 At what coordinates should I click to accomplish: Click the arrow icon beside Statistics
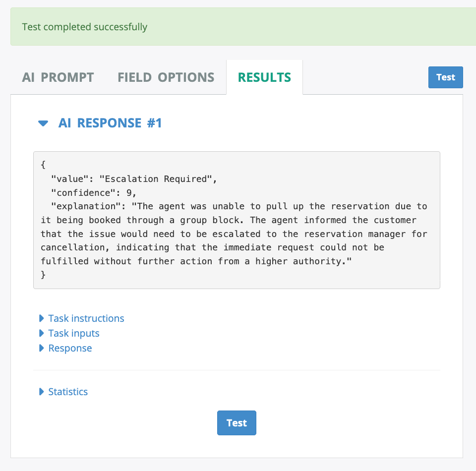click(42, 392)
